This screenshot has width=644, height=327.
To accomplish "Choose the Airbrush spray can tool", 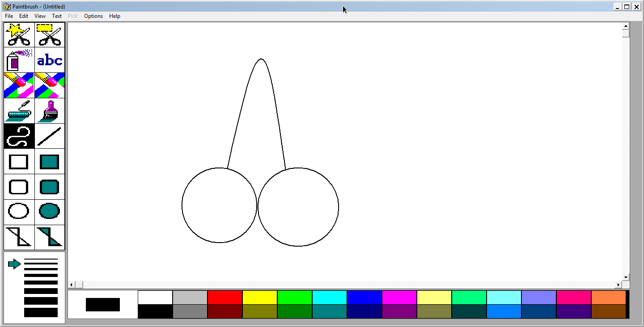I will (x=19, y=60).
